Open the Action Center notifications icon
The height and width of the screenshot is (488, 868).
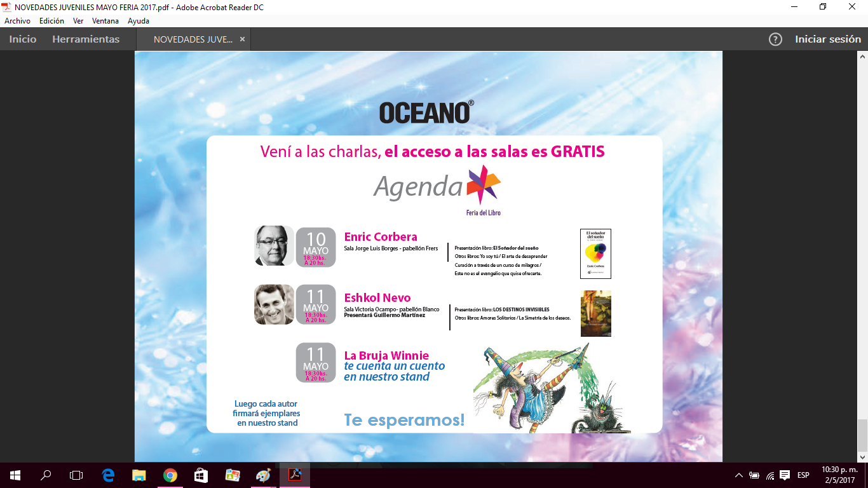click(785, 475)
